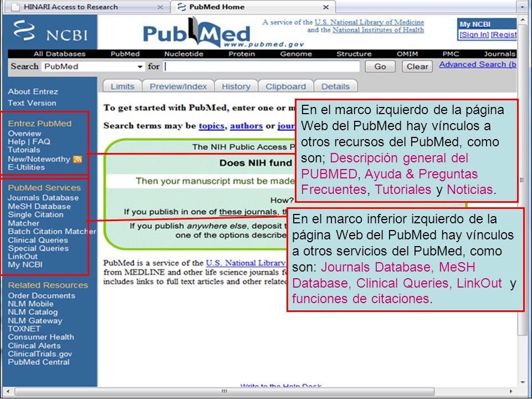Open the Clipboard tab

pyautogui.click(x=286, y=86)
